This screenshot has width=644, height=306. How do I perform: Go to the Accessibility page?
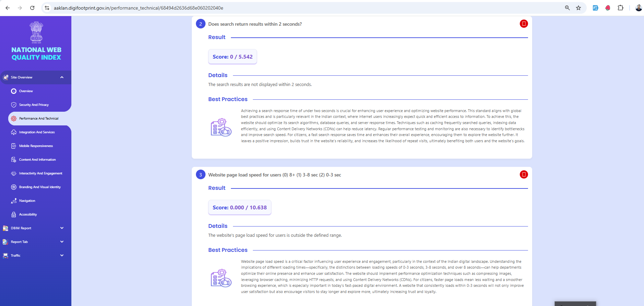(28, 215)
